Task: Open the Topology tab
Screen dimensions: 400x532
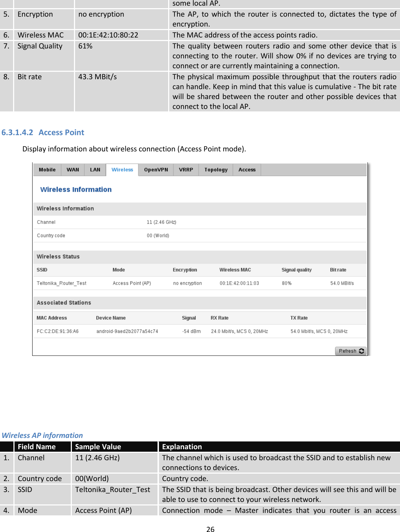Action: click(215, 169)
